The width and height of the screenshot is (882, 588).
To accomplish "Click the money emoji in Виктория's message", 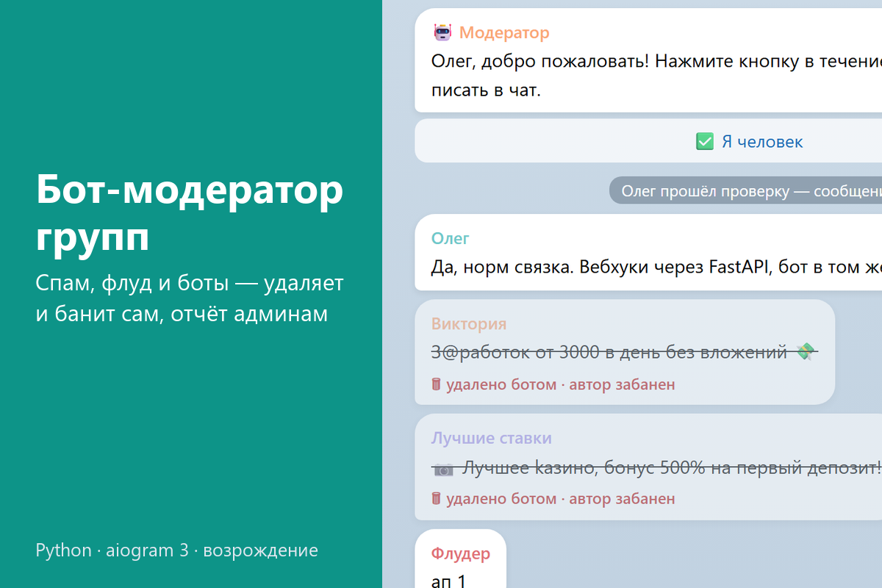I will (805, 353).
